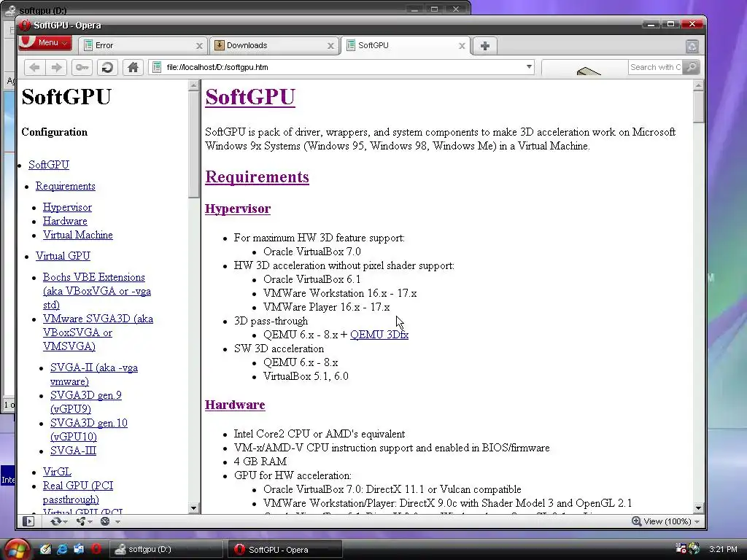The width and height of the screenshot is (747, 560).
Task: Click the main page scroll down arrow
Action: click(x=698, y=508)
